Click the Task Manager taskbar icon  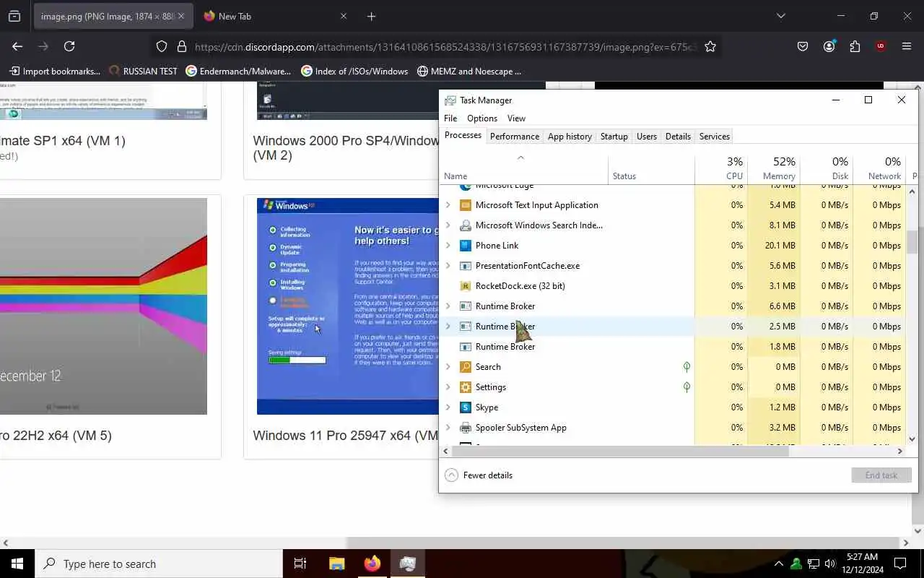point(408,564)
